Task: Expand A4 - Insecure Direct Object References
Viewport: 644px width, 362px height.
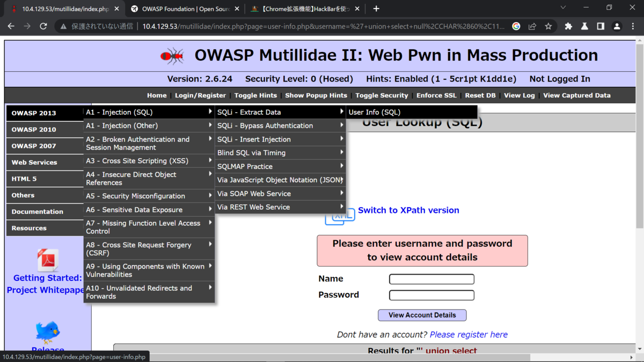Action: coord(149,179)
